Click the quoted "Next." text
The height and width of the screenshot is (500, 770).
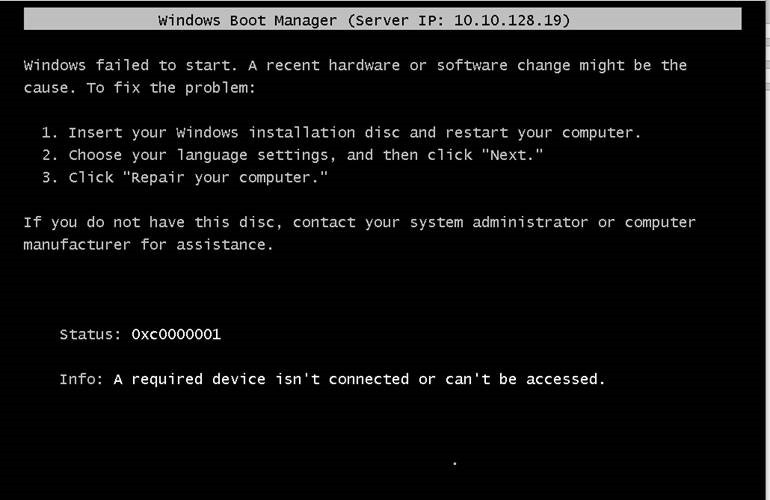(512, 155)
